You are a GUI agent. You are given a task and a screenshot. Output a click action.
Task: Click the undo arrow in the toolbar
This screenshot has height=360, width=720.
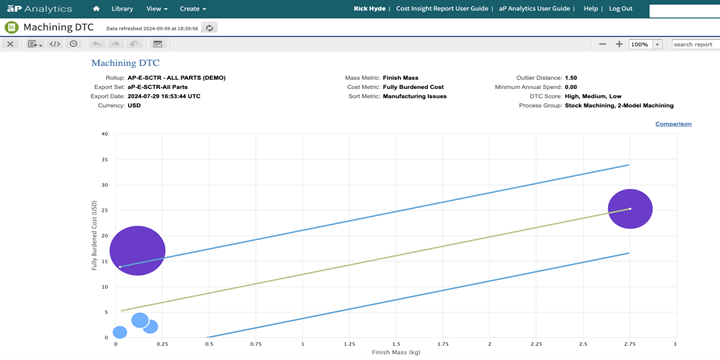(x=96, y=44)
